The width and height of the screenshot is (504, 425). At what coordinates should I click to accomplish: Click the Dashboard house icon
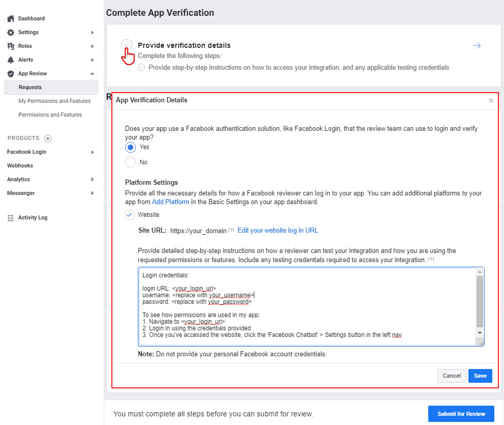click(x=11, y=19)
